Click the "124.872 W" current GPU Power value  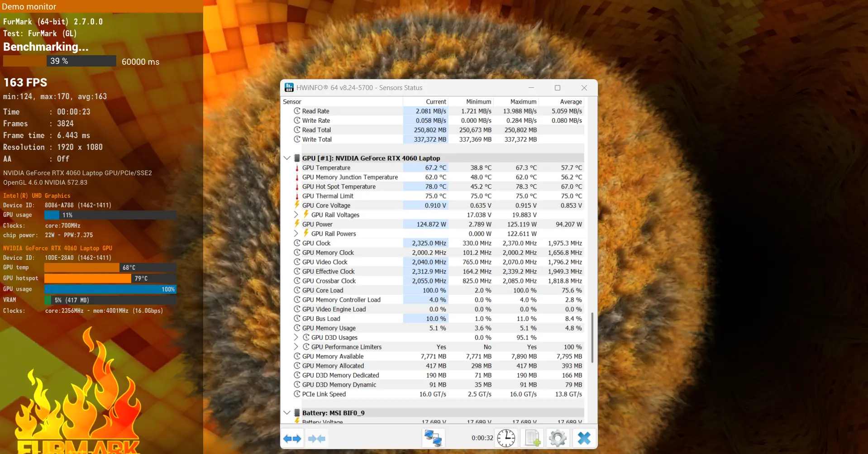431,224
